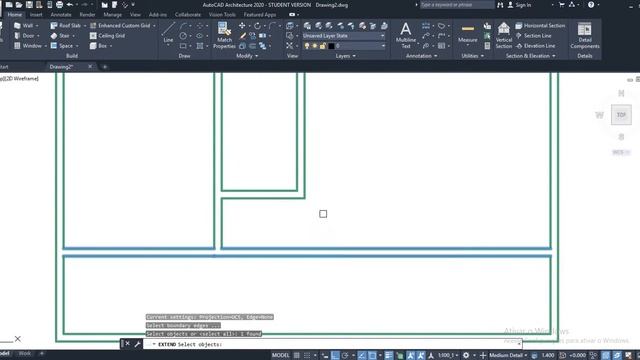Select the Space tool
Image resolution: width=640 pixels, height=360 pixels.
click(62, 46)
